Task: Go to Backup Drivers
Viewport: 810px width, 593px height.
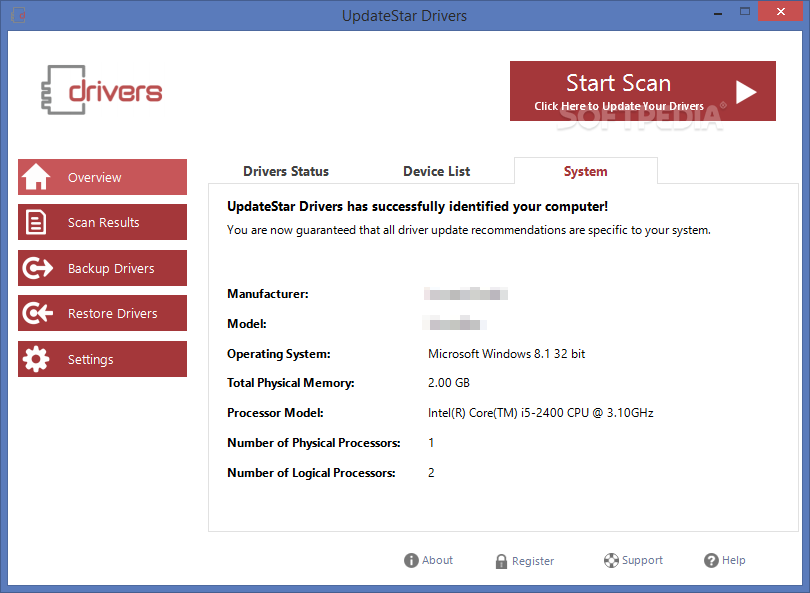Action: tap(102, 268)
